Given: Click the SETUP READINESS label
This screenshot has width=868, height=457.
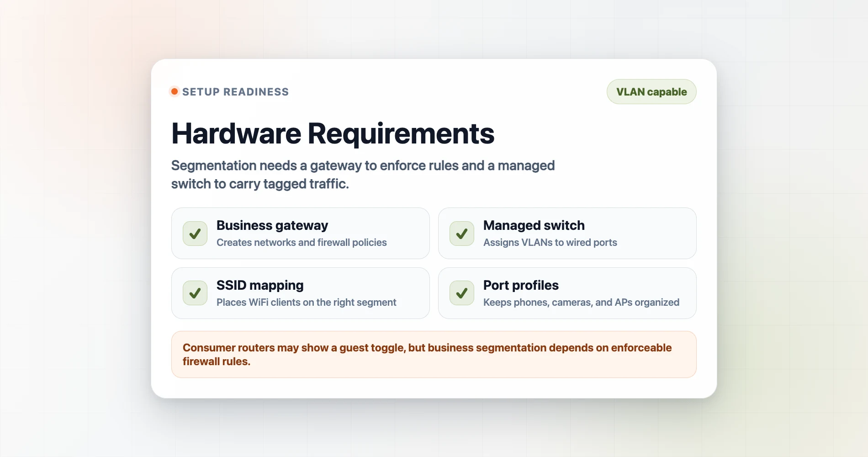Looking at the screenshot, I should tap(235, 92).
